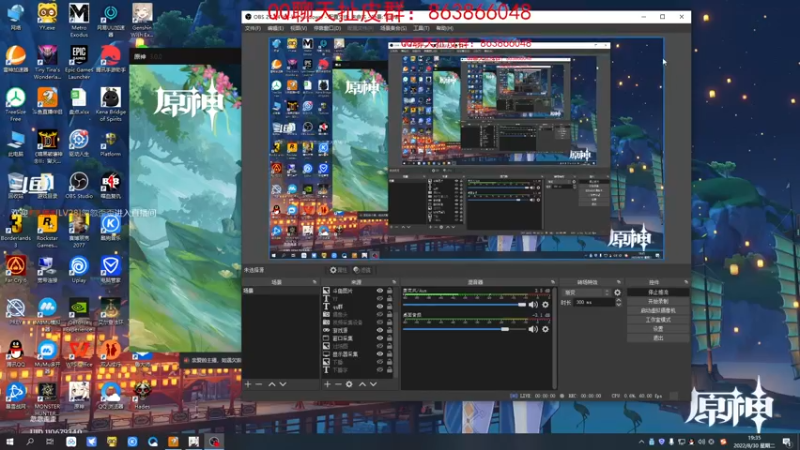Viewport: 800px width, 450px height.
Task: Add a new source with the plus icon
Action: pyautogui.click(x=328, y=384)
